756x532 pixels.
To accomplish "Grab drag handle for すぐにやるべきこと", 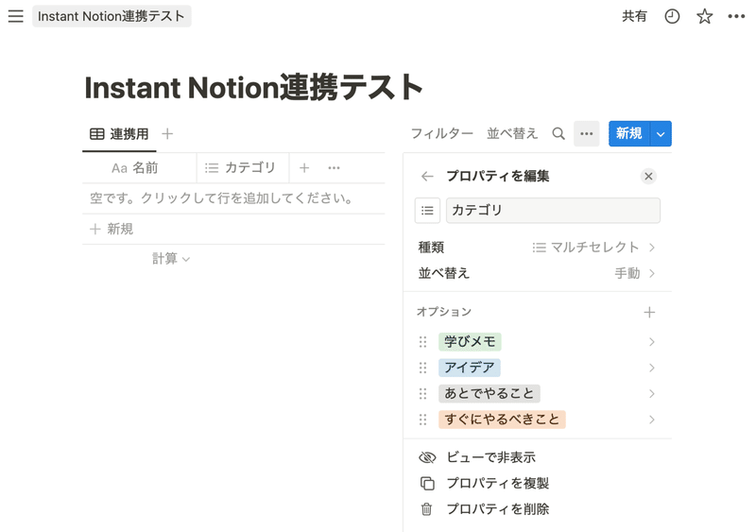I will (x=422, y=420).
